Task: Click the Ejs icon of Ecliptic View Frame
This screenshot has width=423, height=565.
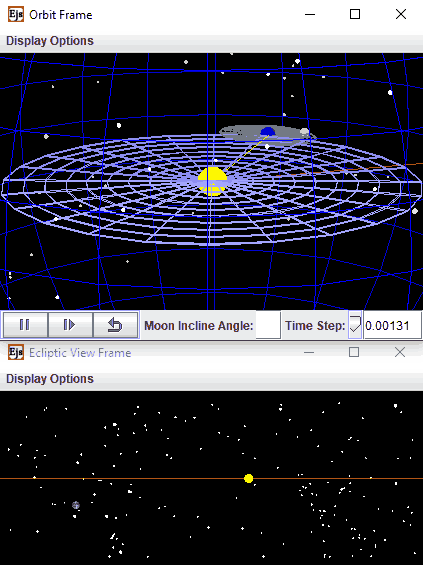Action: (15, 352)
